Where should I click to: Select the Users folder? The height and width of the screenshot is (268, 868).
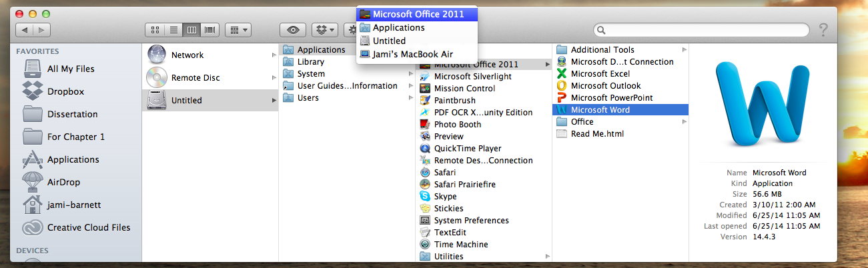pos(347,97)
